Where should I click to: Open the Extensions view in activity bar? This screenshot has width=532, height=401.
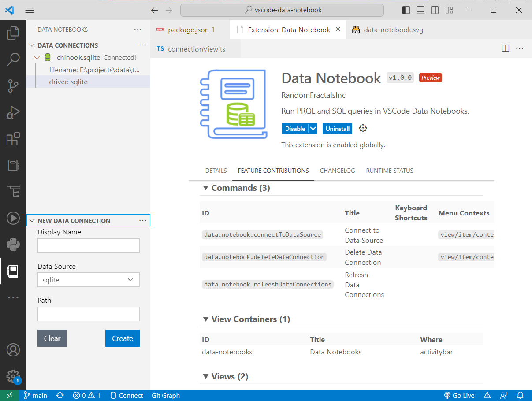point(13,139)
